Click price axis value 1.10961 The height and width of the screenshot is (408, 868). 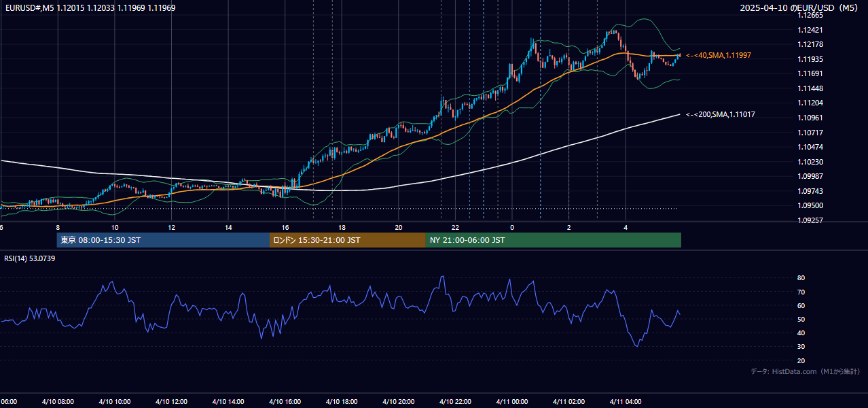(x=810, y=118)
